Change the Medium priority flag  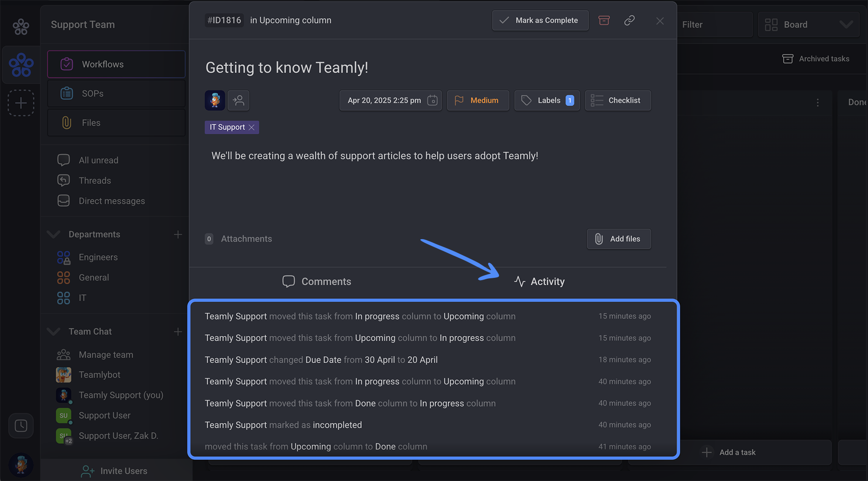478,100
